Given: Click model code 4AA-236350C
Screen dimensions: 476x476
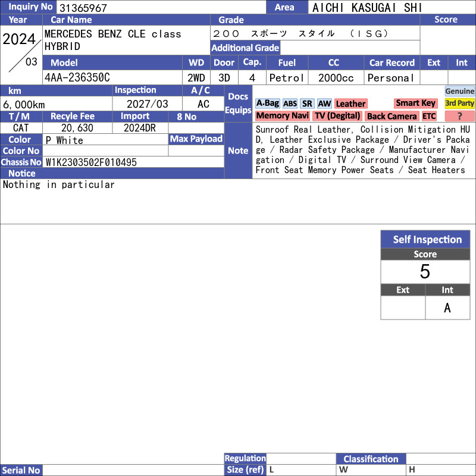Looking at the screenshot, I should 77,78.
